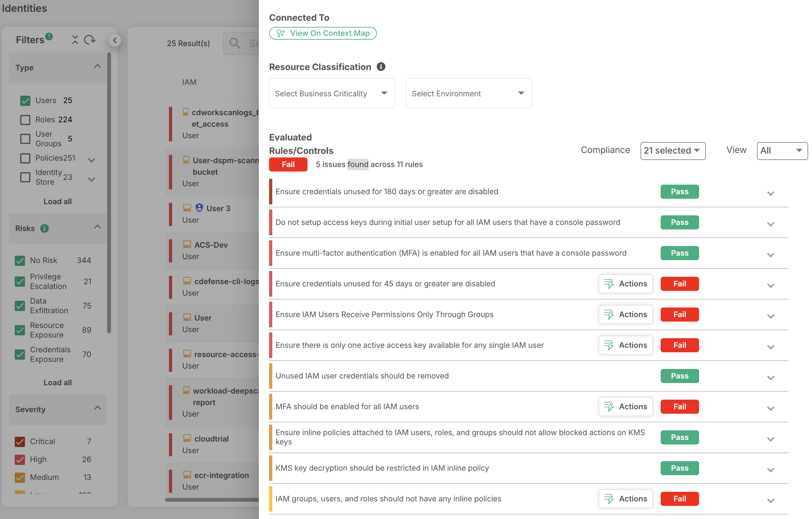The height and width of the screenshot is (519, 812).
Task: Click the shield icon beside User 3
Action: [199, 208]
